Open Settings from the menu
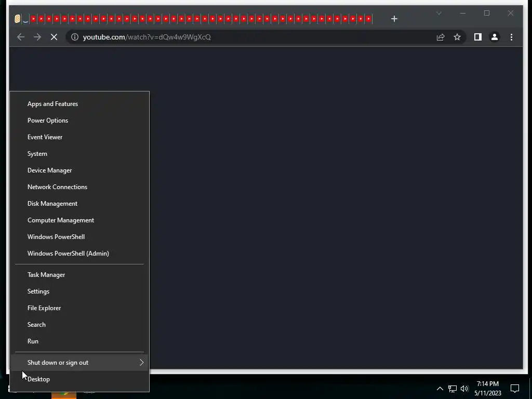Viewport: 532px width, 399px height. pos(79,291)
